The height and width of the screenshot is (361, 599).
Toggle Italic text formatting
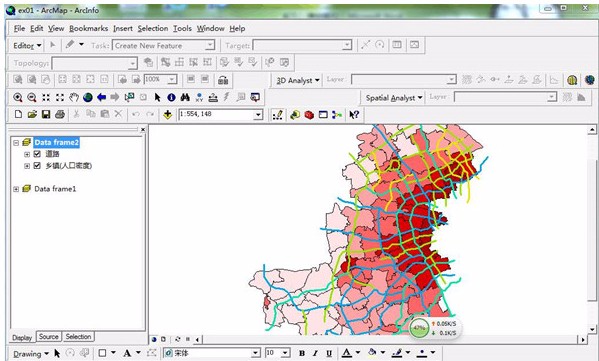[315, 353]
